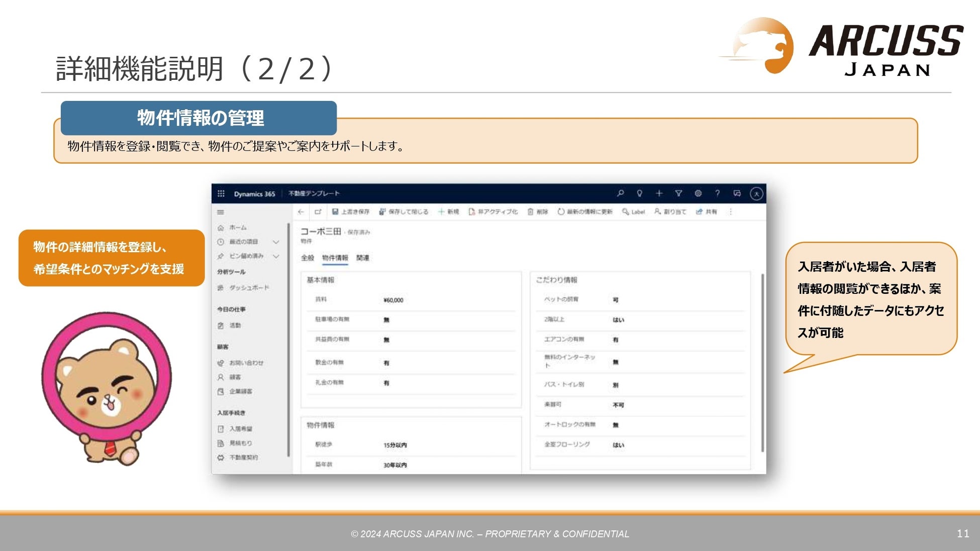Click the back arrow in toolbar
The width and height of the screenshot is (980, 551).
(x=301, y=212)
